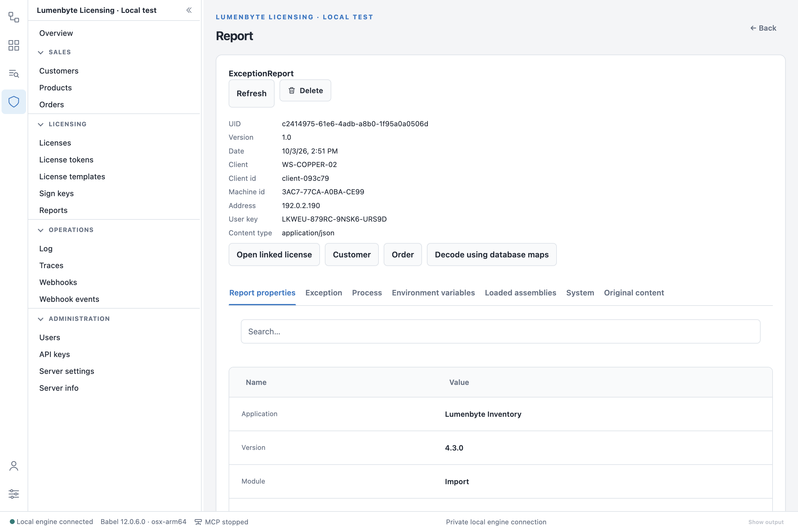This screenshot has width=798, height=532.
Task: Click the Lumenbyte Inventory value cell
Action: pyautogui.click(x=483, y=414)
